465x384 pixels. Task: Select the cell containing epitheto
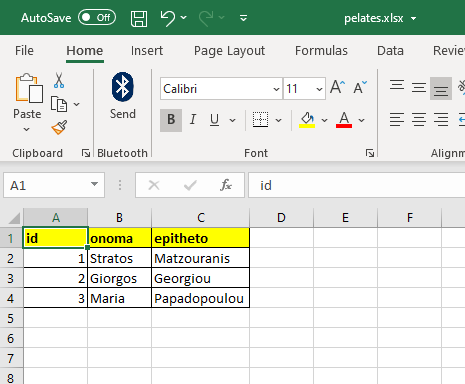point(200,238)
